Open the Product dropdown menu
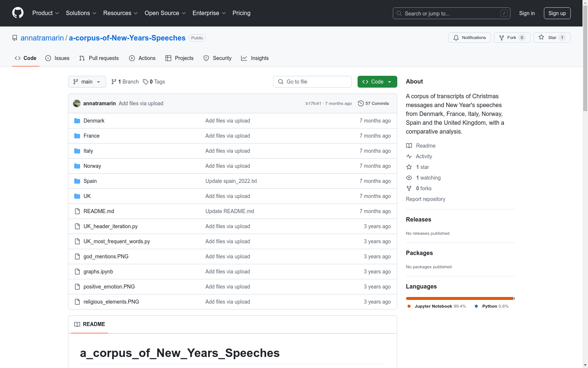588x368 pixels. tap(46, 13)
